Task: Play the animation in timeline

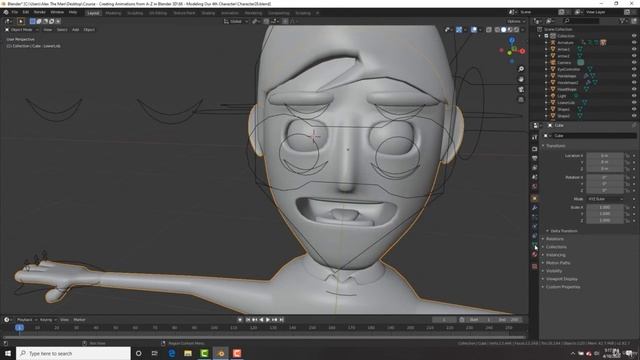Action: pyautogui.click(x=268, y=320)
